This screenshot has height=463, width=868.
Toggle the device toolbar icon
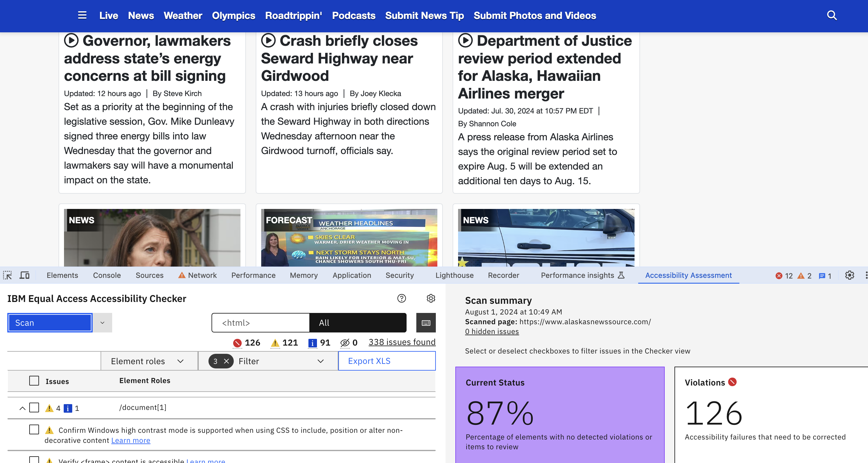[24, 275]
